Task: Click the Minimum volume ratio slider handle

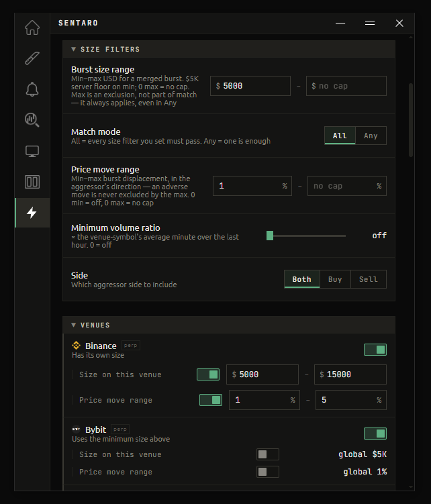Action: click(x=270, y=236)
